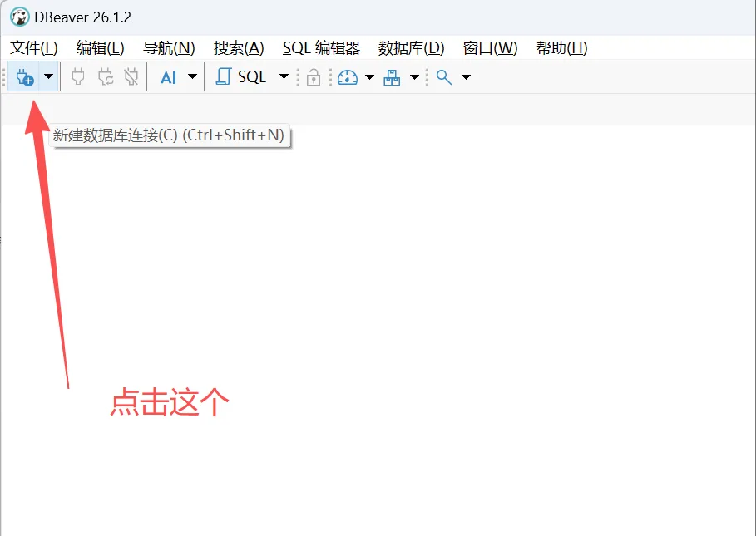
Task: Open the 编辑(E) menu
Action: pos(101,47)
